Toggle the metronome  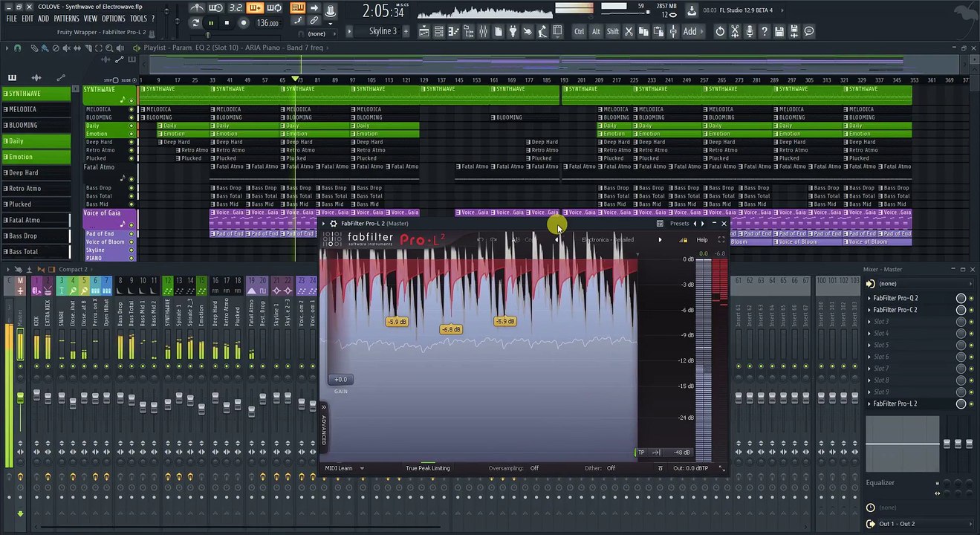coord(197,8)
